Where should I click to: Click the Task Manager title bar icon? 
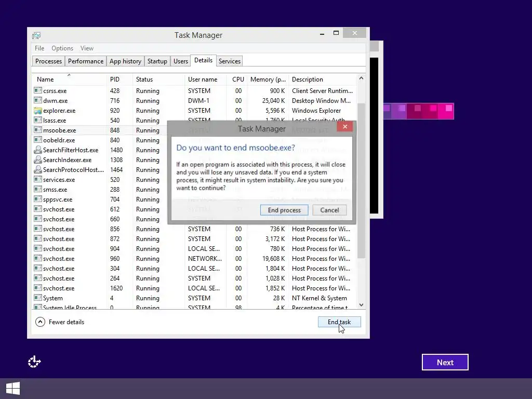(x=36, y=35)
